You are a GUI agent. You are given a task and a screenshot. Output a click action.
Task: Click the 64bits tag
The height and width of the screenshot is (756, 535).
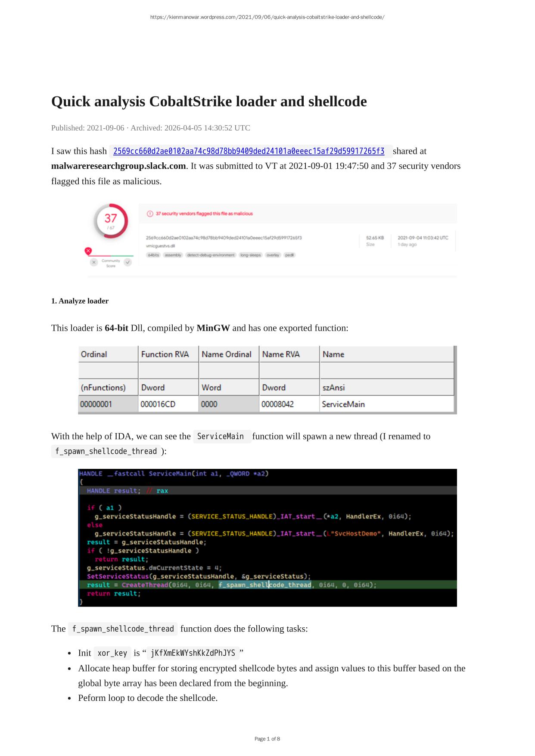point(153,255)
